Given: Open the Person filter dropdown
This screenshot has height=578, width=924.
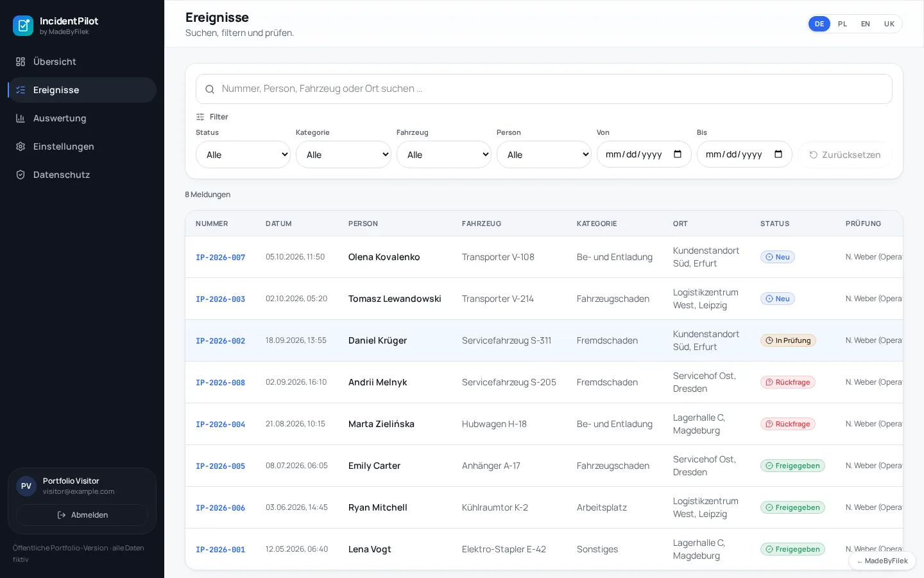Looking at the screenshot, I should click(544, 155).
